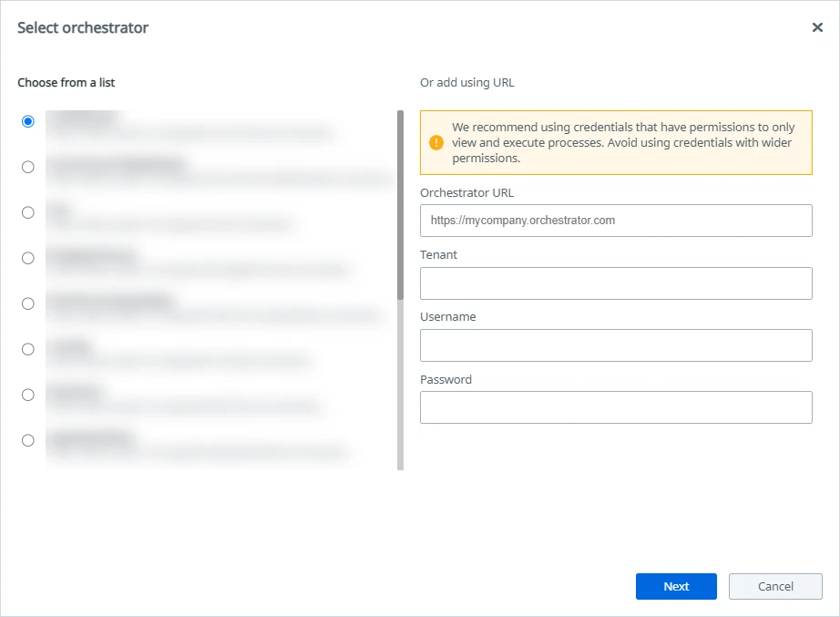Select the first orchestrator radio button
This screenshot has height=617, width=840.
click(28, 122)
